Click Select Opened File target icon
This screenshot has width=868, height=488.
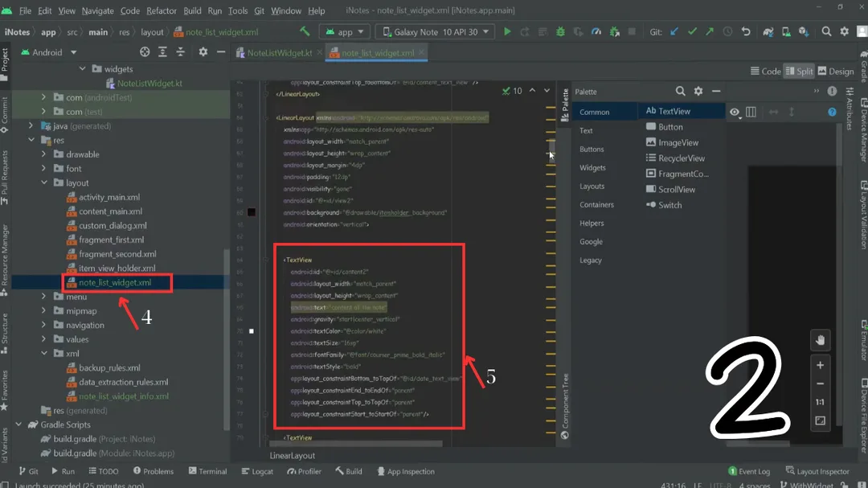145,52
